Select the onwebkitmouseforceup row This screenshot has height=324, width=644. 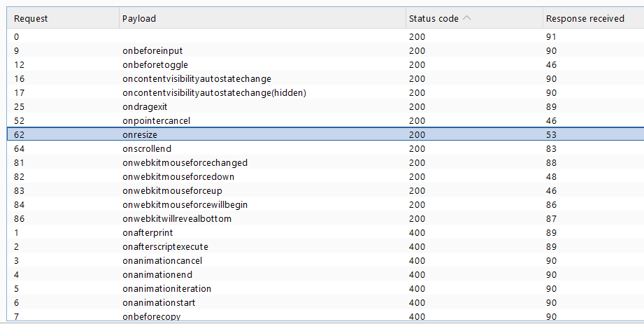pyautogui.click(x=326, y=190)
